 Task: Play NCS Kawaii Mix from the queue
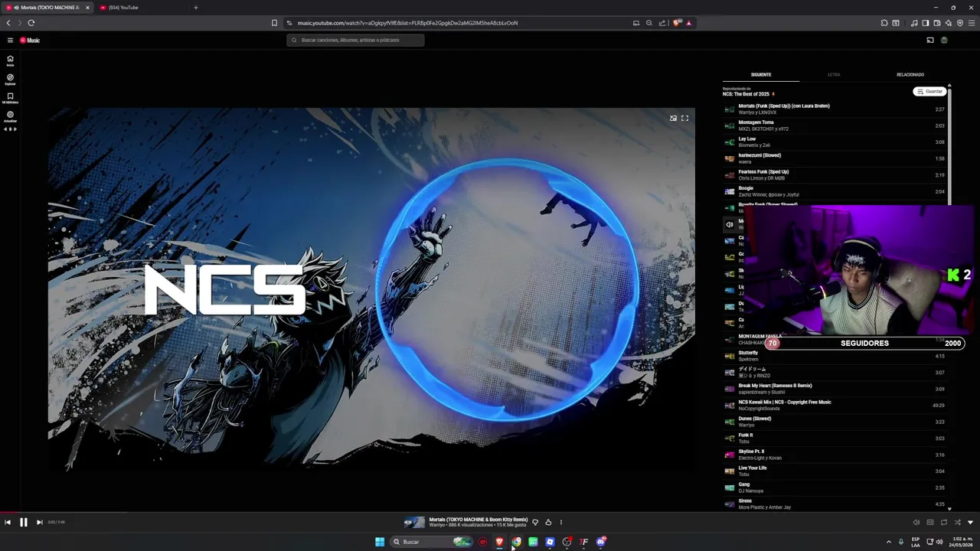(835, 405)
